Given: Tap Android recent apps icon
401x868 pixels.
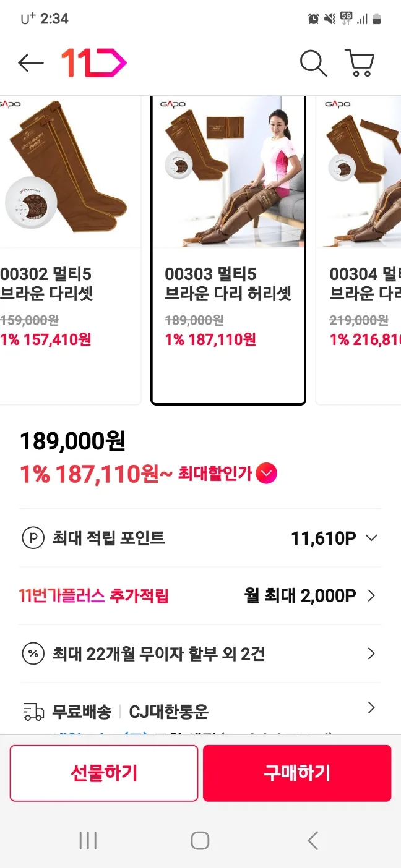Looking at the screenshot, I should click(x=88, y=840).
